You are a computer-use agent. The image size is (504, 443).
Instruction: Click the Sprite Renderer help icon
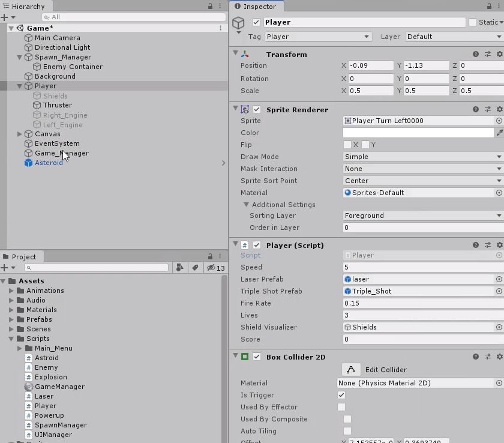(x=475, y=109)
